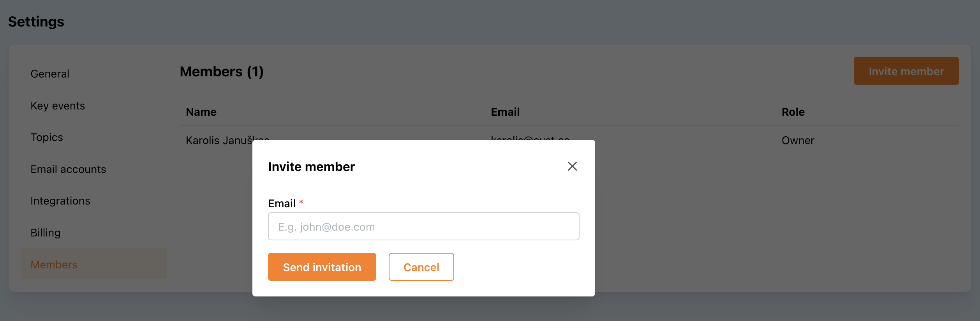Click the Role column header

(793, 112)
